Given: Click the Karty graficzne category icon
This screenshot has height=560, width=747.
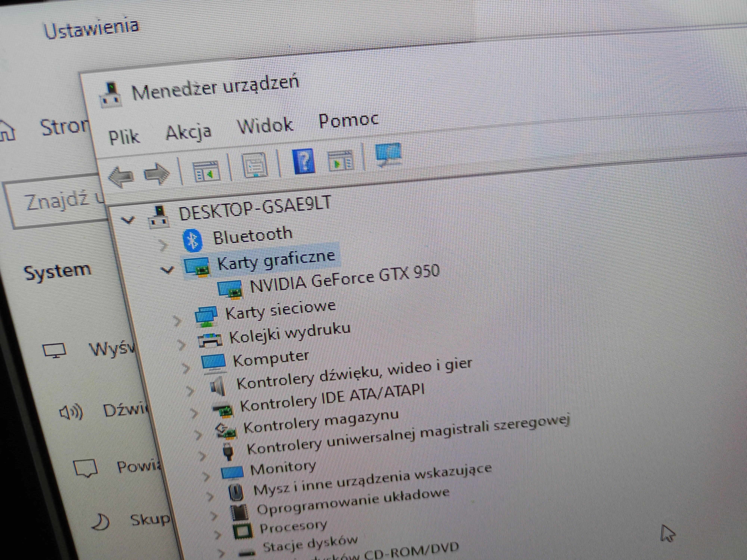Looking at the screenshot, I should pos(197,267).
